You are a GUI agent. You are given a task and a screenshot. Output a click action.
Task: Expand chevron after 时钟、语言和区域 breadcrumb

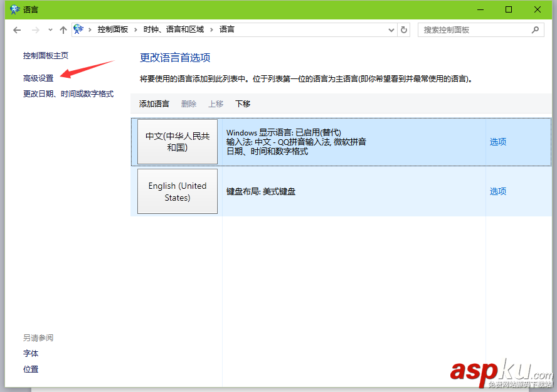[x=212, y=30]
